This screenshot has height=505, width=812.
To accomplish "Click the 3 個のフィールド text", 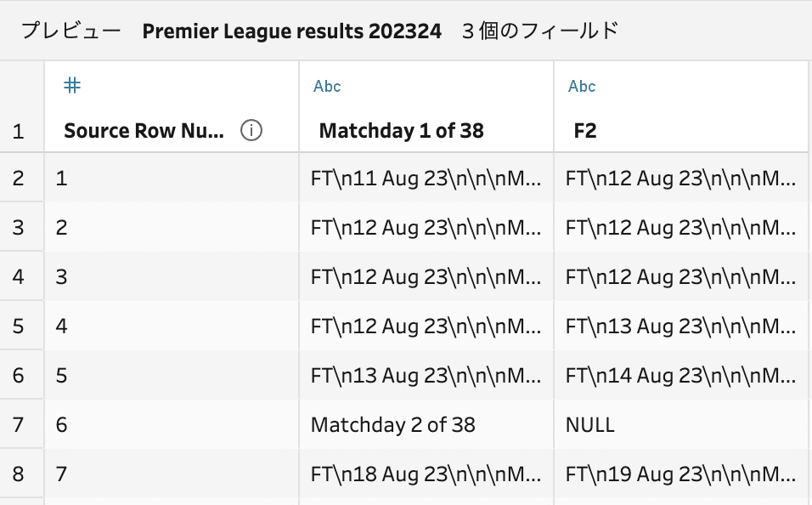I will (540, 31).
